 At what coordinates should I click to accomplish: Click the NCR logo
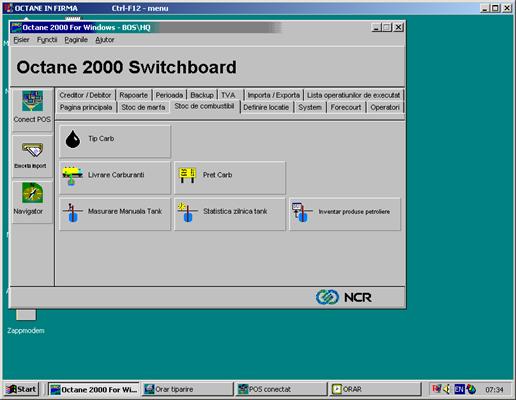point(344,297)
